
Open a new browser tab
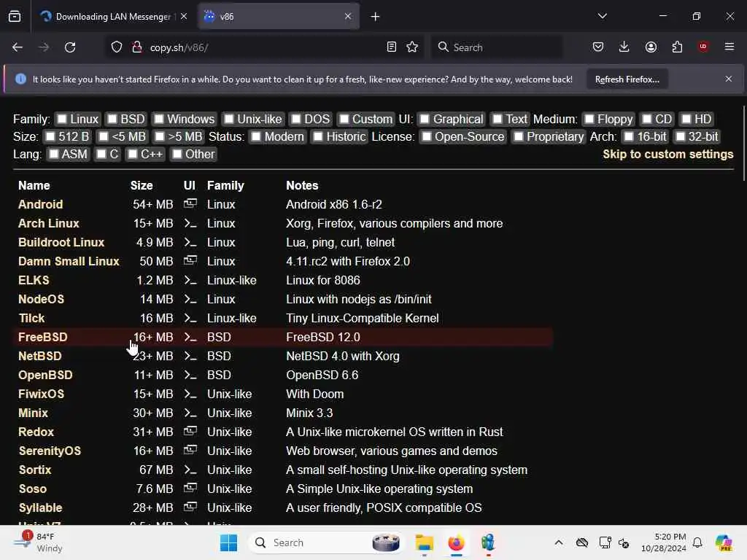(x=376, y=17)
